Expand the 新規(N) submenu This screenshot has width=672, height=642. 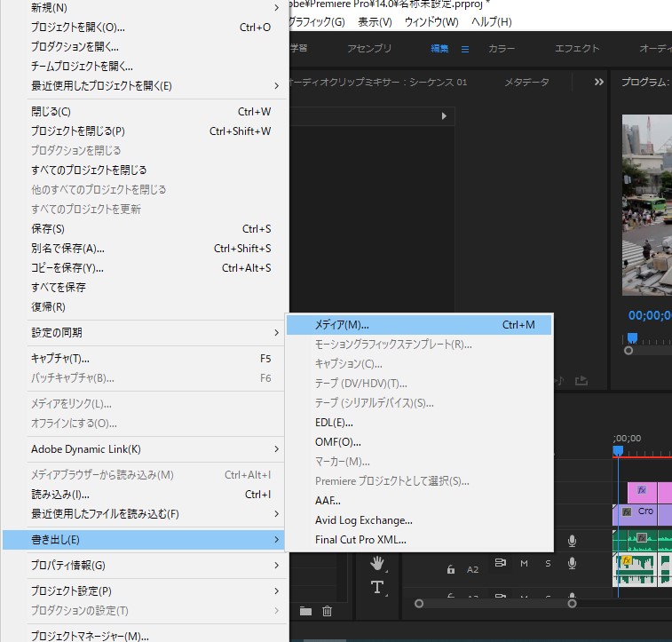point(276,8)
